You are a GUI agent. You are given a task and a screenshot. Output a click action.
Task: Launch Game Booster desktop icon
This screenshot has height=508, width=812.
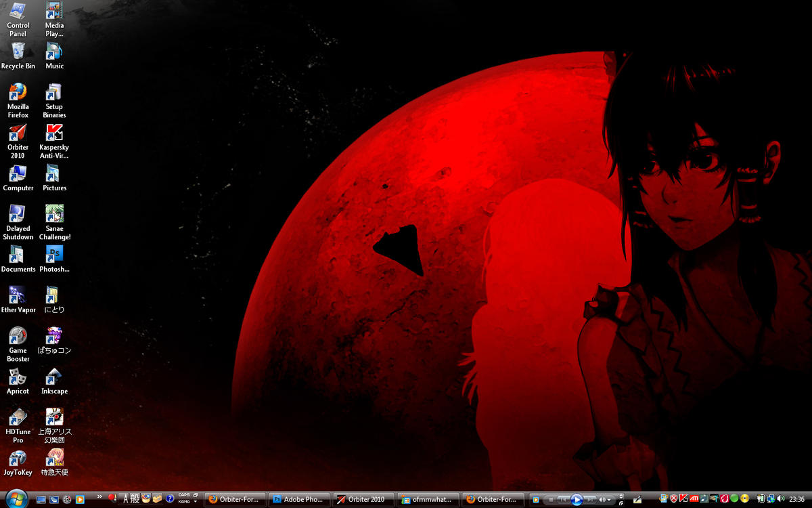click(x=18, y=344)
